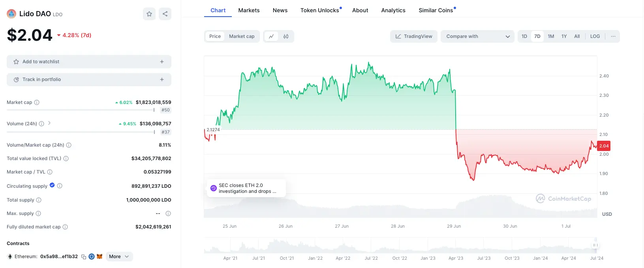Viewport: 644px width, 268px height.
Task: Open the three-dots chart options menu
Action: [613, 36]
